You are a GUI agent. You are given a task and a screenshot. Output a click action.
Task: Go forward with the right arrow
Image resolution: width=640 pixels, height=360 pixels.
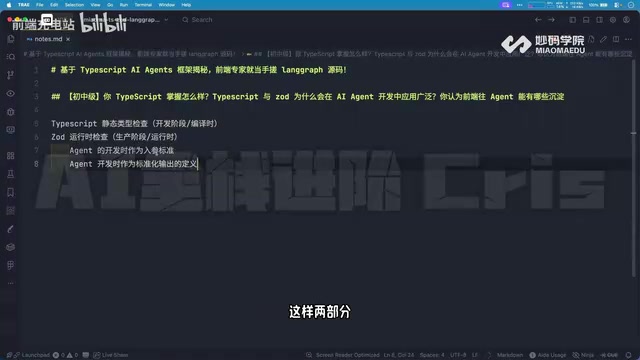[551, 20]
